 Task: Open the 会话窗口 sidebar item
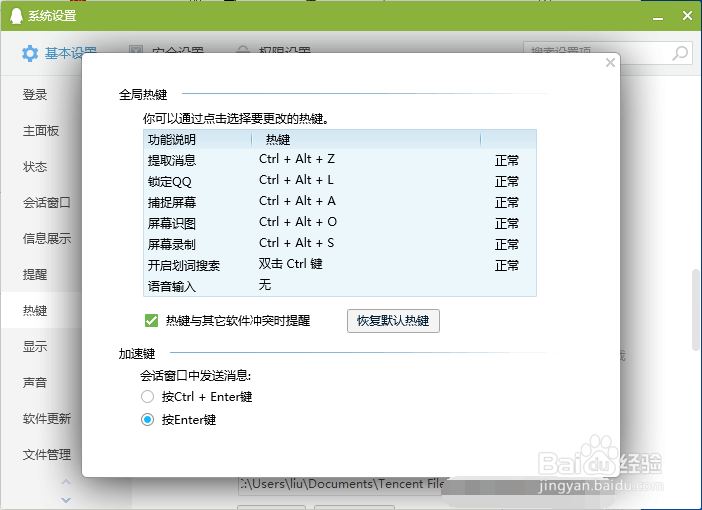[47, 202]
